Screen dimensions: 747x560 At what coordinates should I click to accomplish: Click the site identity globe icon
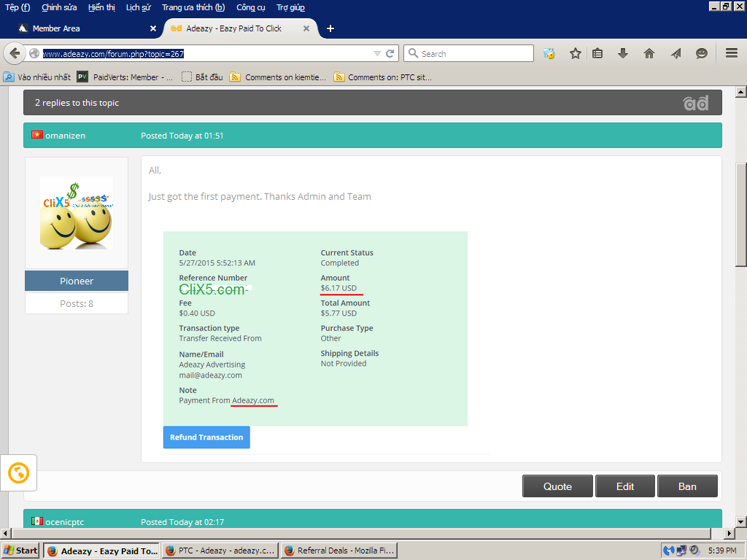coord(34,53)
